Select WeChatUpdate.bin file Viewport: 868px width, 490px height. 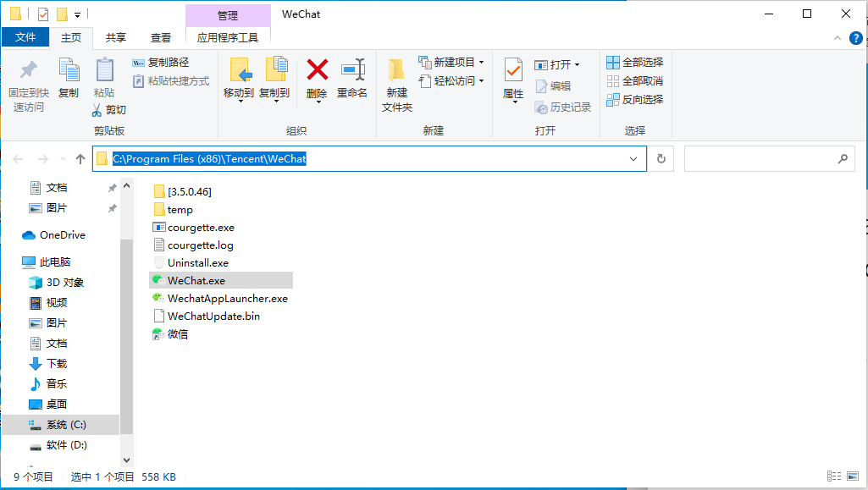pyautogui.click(x=207, y=316)
